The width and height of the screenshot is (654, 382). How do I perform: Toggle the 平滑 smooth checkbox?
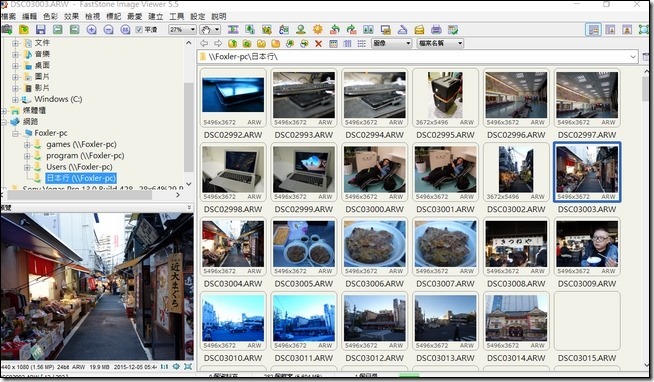139,30
